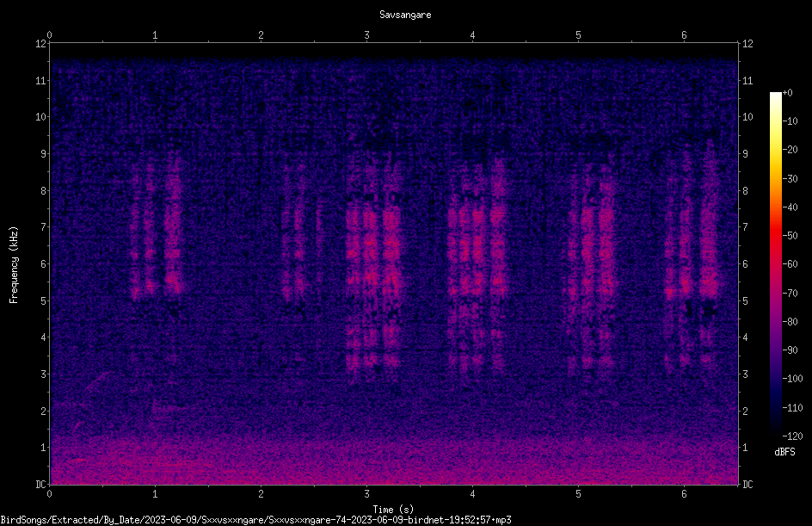Screen dimensions: 812x526
Task: Click the 3 label on bottom time axis
Action: (x=366, y=494)
